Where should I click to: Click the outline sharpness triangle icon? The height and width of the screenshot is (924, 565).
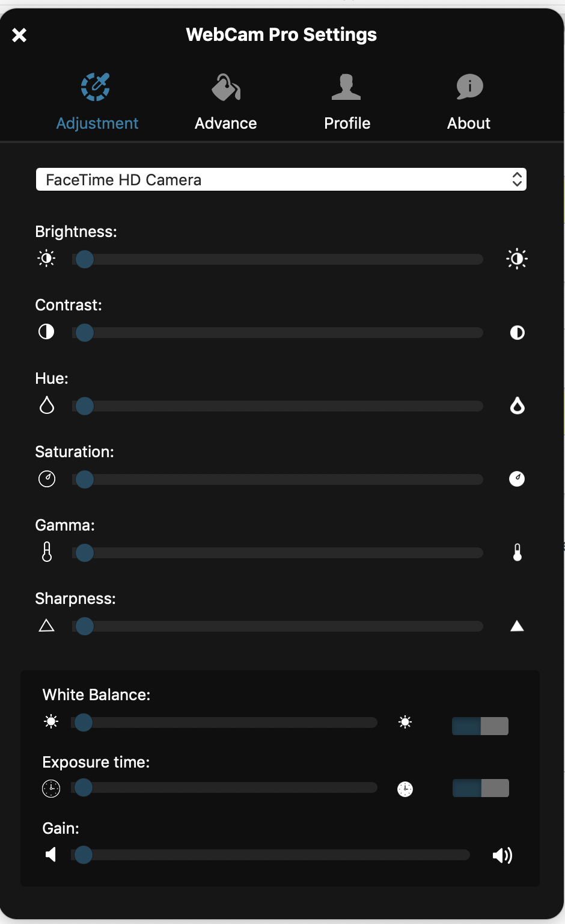(x=46, y=626)
